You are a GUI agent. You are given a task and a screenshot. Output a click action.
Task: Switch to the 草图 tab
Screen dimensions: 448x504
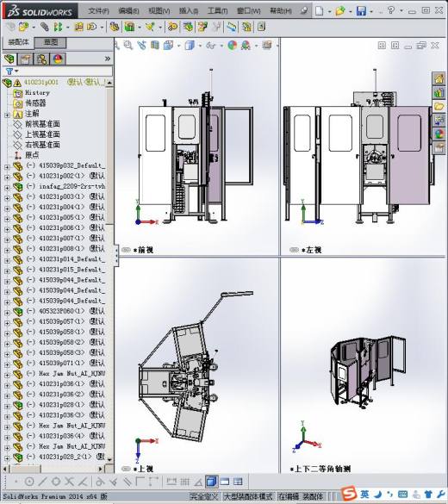click(x=51, y=42)
